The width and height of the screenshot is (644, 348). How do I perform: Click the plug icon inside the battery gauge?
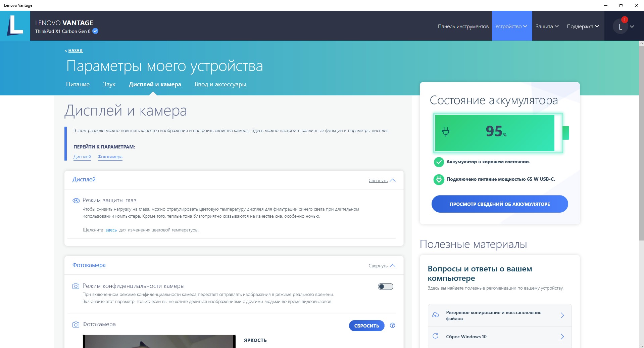point(446,132)
